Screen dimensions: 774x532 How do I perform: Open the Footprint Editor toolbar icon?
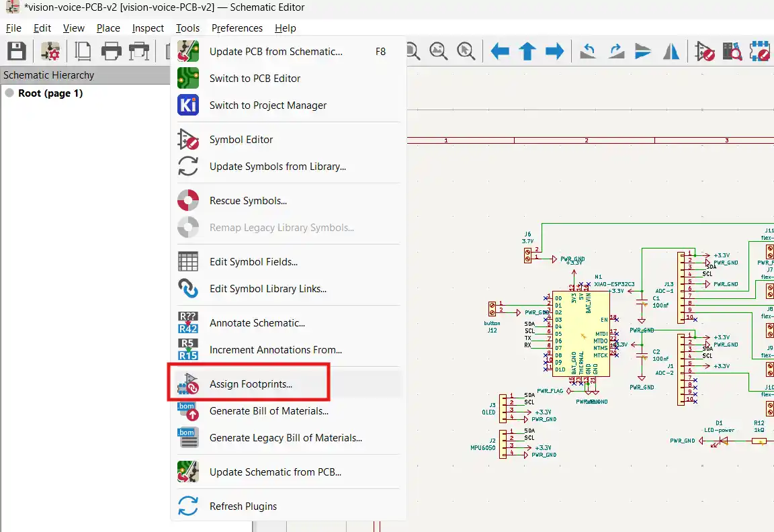click(760, 51)
